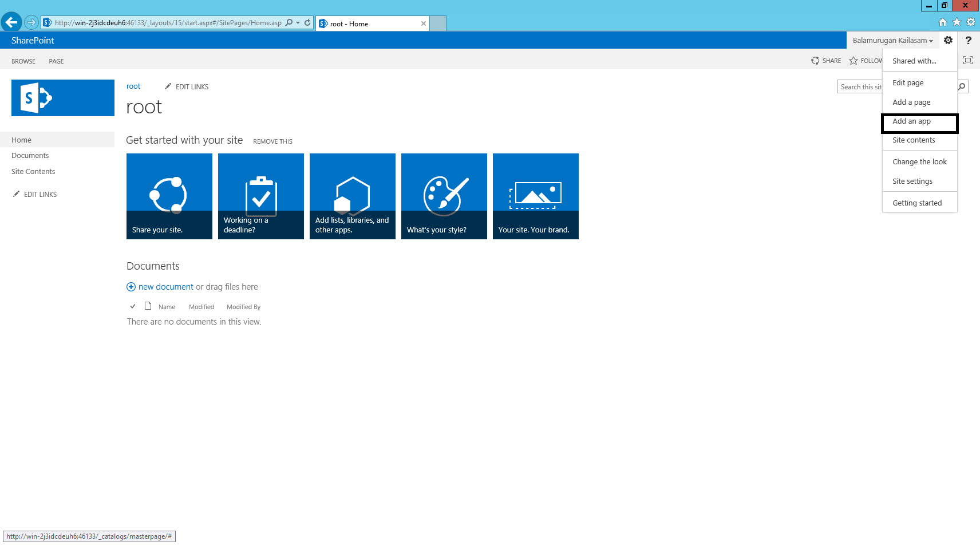Toggle the focus on content icon

[x=968, y=60]
